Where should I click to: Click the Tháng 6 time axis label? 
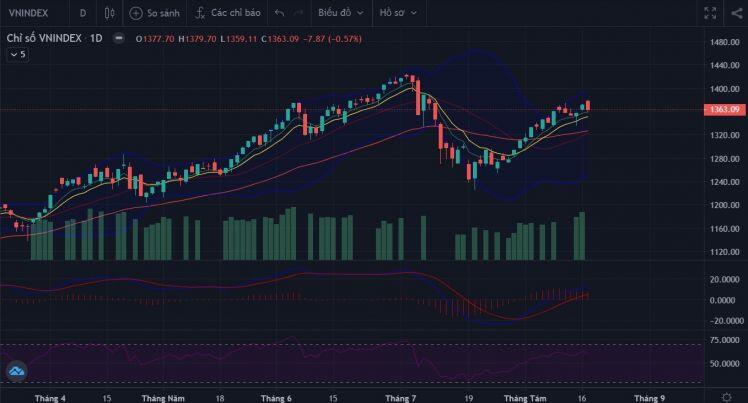pos(276,398)
